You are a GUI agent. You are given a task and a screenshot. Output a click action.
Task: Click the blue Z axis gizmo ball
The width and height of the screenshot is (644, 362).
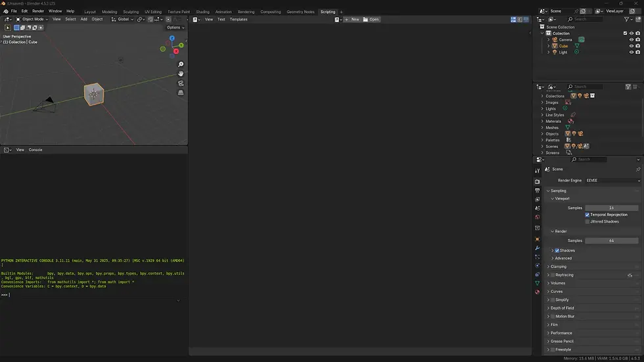(172, 38)
